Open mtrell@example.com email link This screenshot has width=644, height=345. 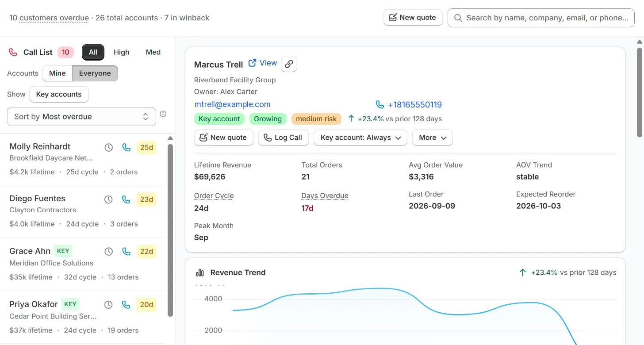coord(232,104)
